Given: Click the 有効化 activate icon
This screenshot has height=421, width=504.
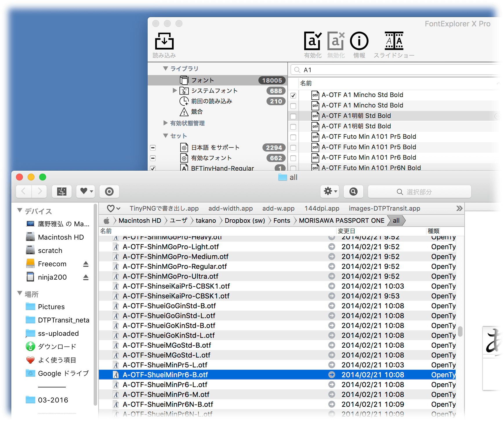Looking at the screenshot, I should [313, 41].
